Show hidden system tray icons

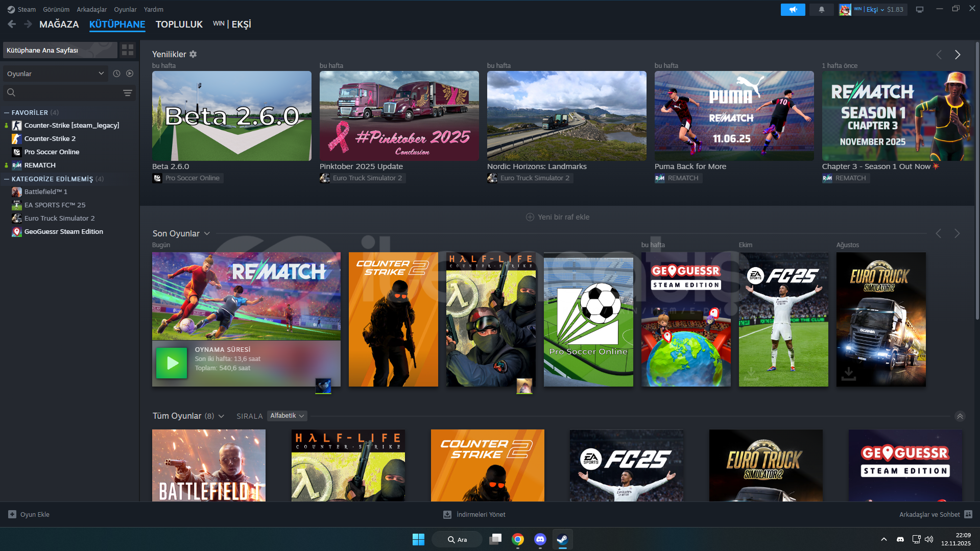884,539
